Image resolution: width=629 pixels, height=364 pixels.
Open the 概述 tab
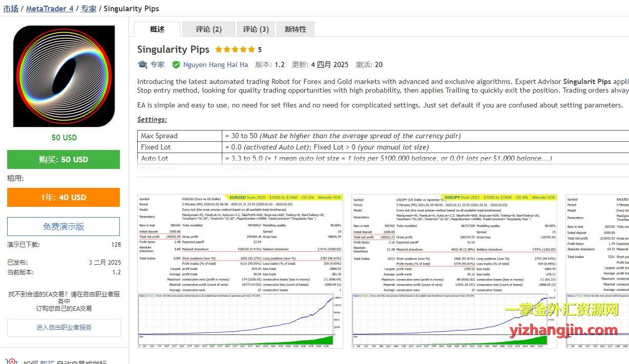coord(157,29)
